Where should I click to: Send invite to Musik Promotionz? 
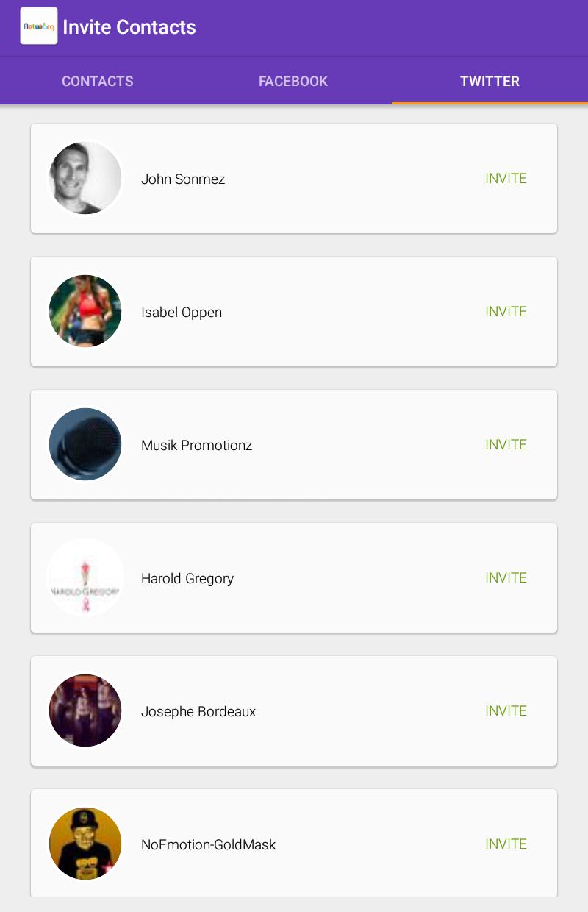506,445
